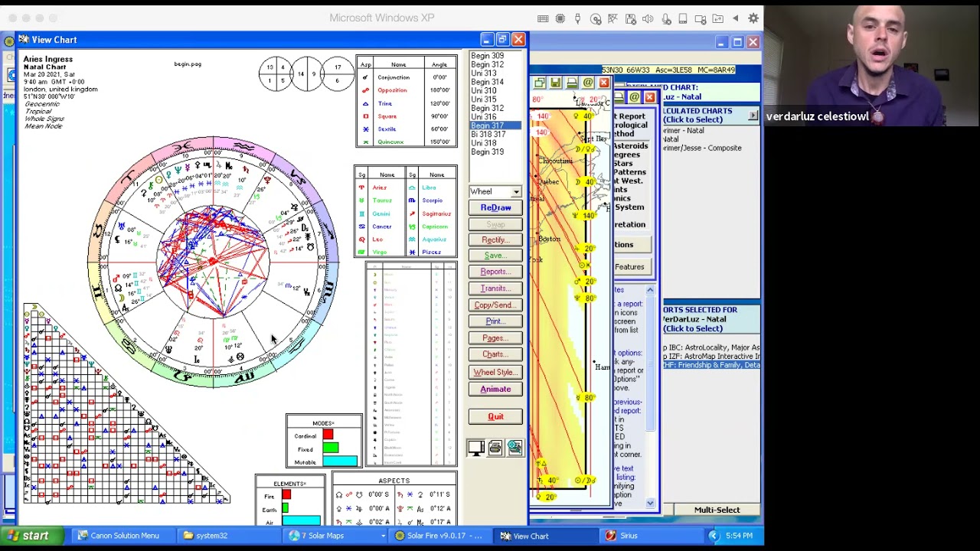Click the copy-window icon on the map toolbar
The image size is (980, 551).
click(540, 83)
